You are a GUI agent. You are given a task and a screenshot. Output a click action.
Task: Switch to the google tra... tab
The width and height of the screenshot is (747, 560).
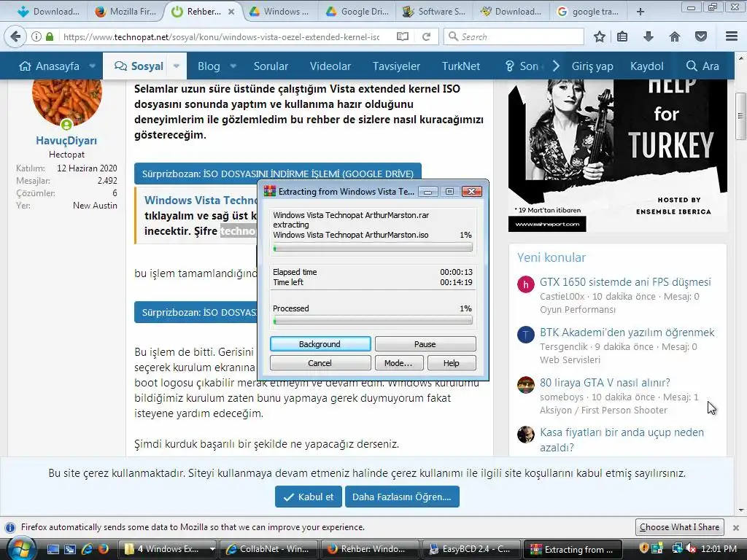589,12
